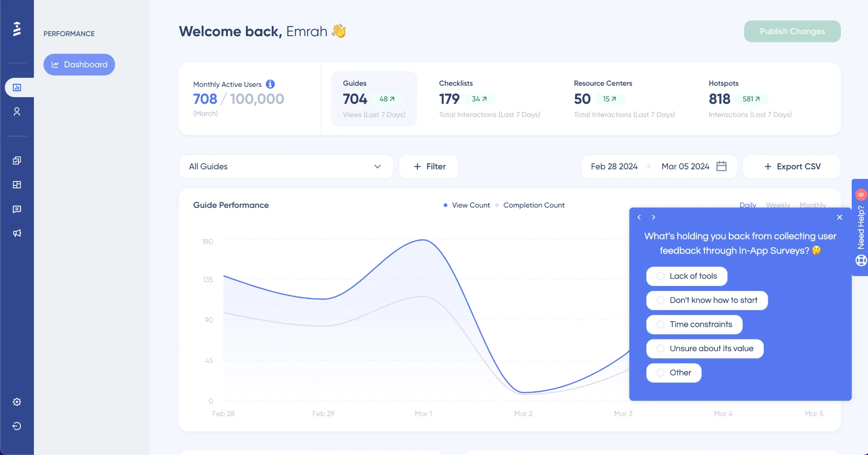
Task: Select the Daily tab above the chart
Action: tap(747, 205)
